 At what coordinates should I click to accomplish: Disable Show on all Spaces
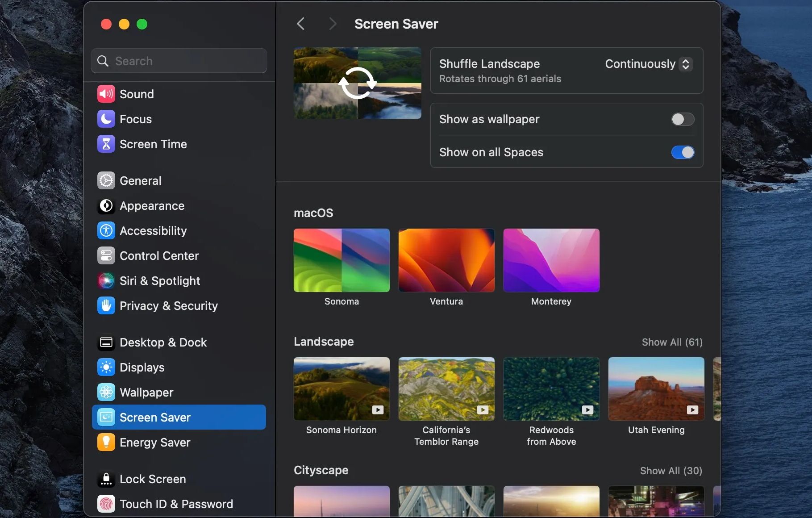[682, 152]
